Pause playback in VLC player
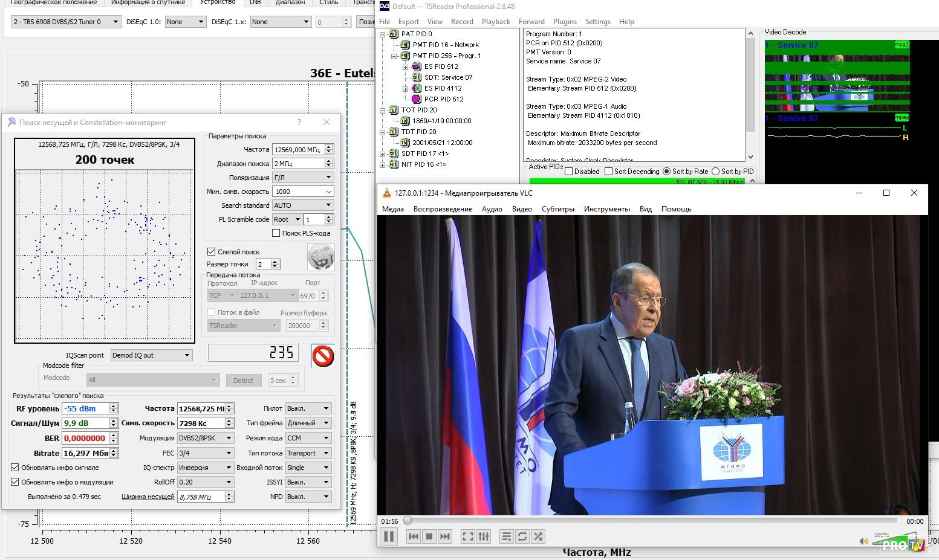Viewport: 939px width, 560px height. [x=389, y=536]
